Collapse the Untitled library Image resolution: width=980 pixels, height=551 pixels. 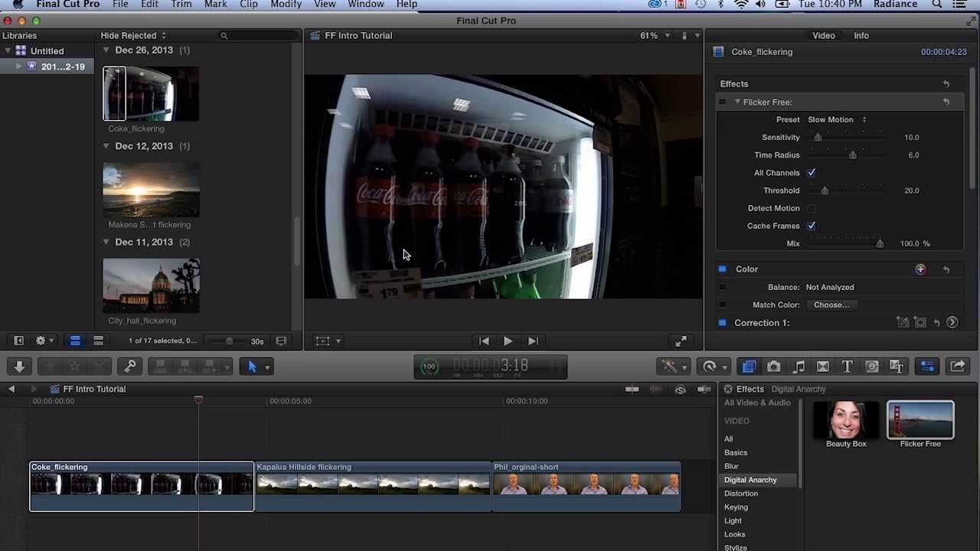click(8, 51)
